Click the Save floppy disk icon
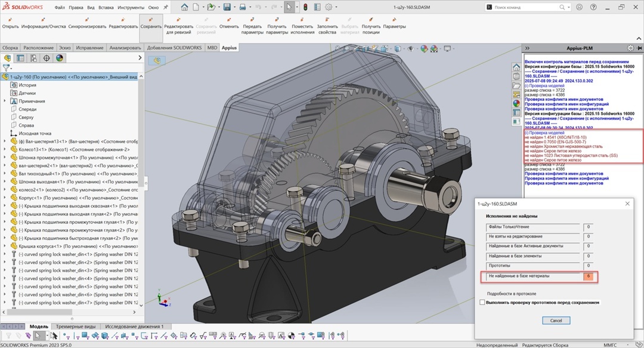The image size is (644, 348). 227,7
